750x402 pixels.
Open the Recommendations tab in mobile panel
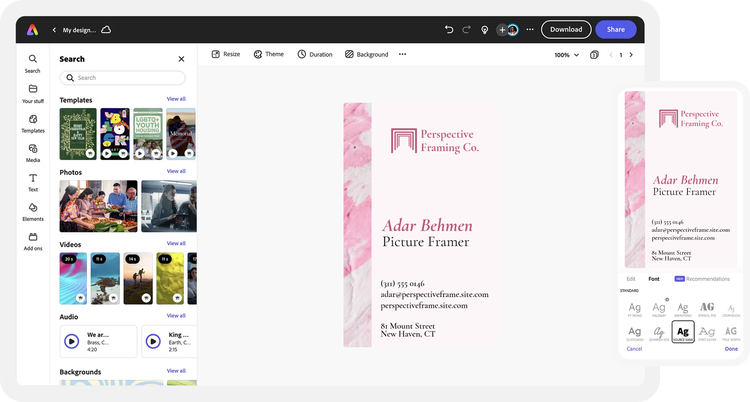pos(702,279)
